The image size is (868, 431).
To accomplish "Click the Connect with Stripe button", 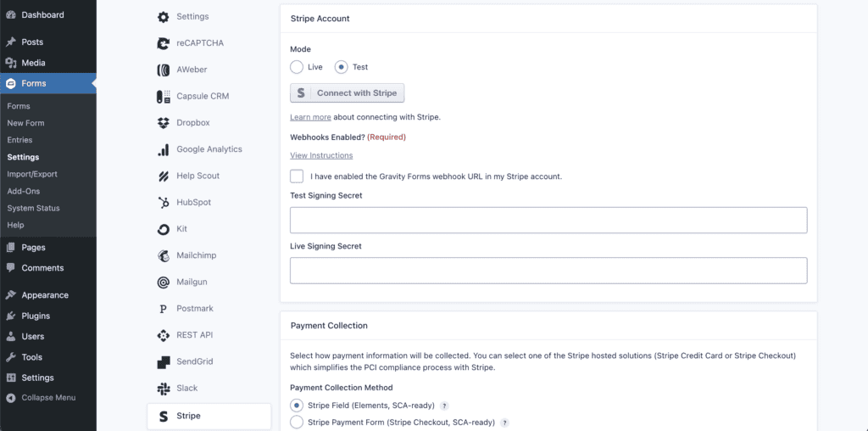I will click(347, 93).
